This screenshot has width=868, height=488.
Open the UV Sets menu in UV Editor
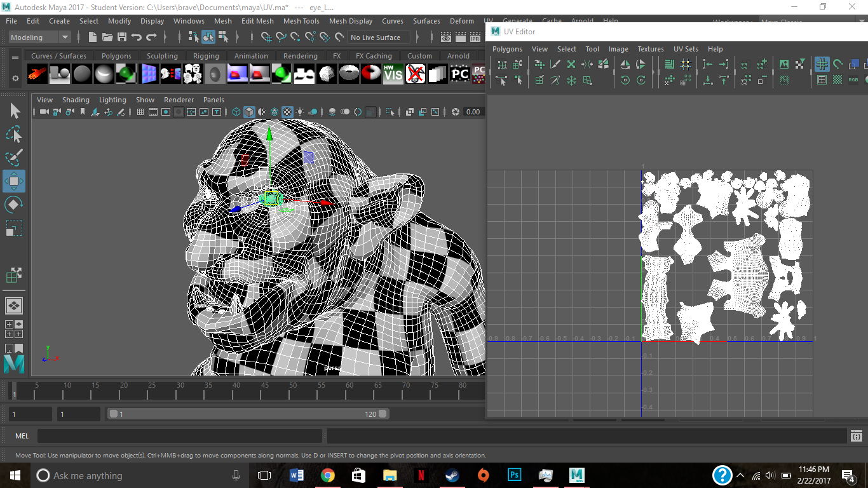686,49
